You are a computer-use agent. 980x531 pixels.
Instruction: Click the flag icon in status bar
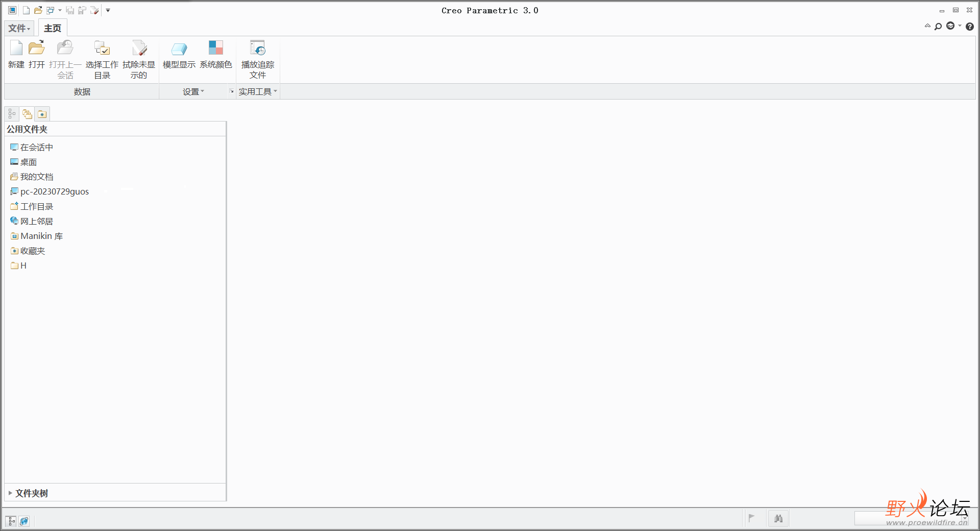pyautogui.click(x=751, y=518)
